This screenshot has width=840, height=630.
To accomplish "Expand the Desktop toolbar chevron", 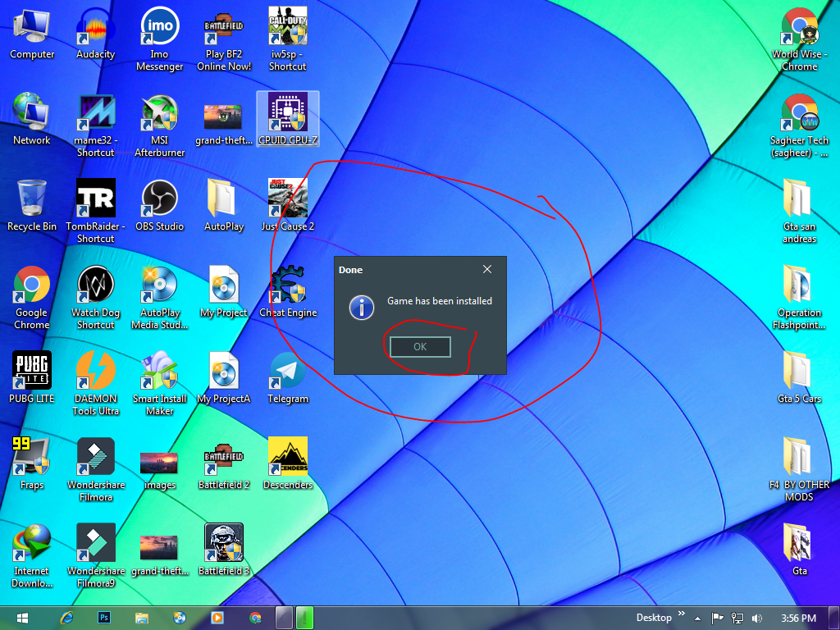I will click(x=682, y=614).
